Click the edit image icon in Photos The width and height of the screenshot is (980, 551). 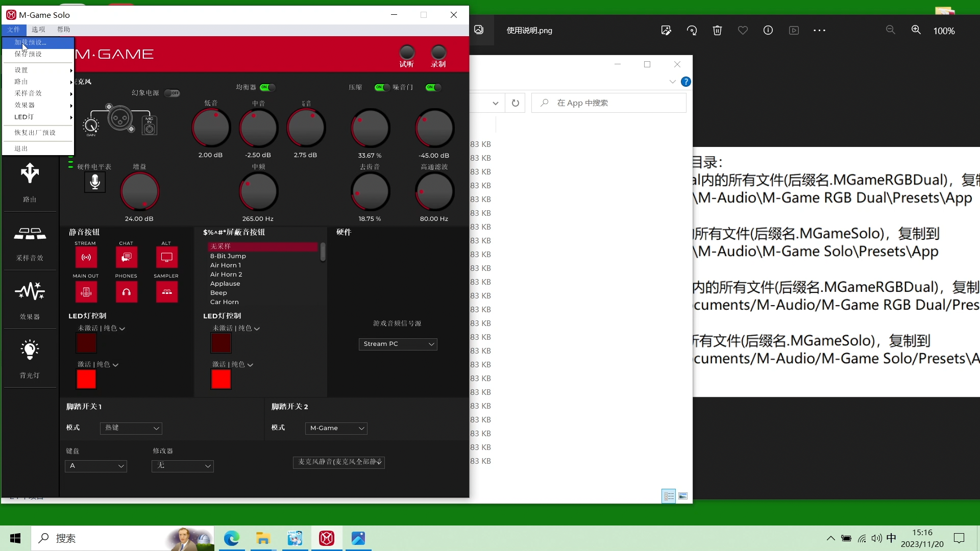click(666, 31)
